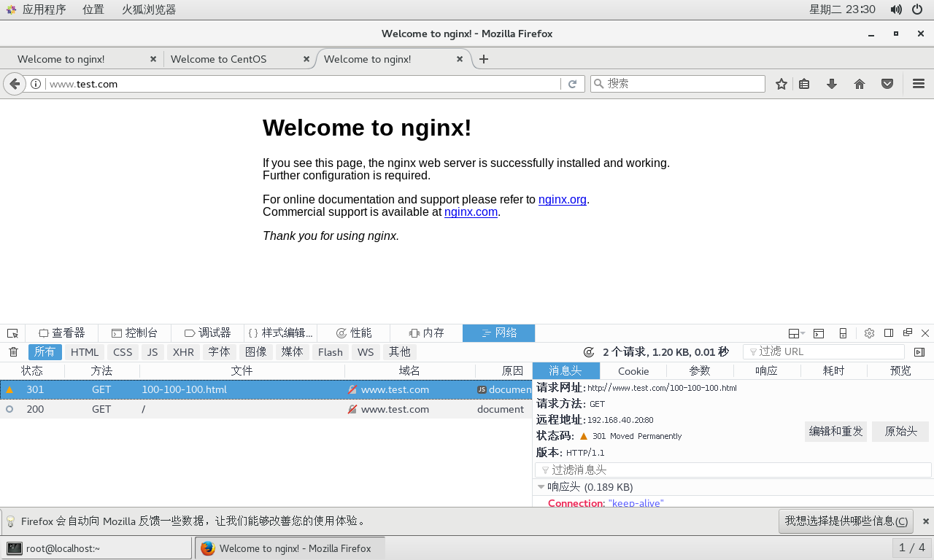
Task: Close the developer tools panel
Action: [925, 333]
